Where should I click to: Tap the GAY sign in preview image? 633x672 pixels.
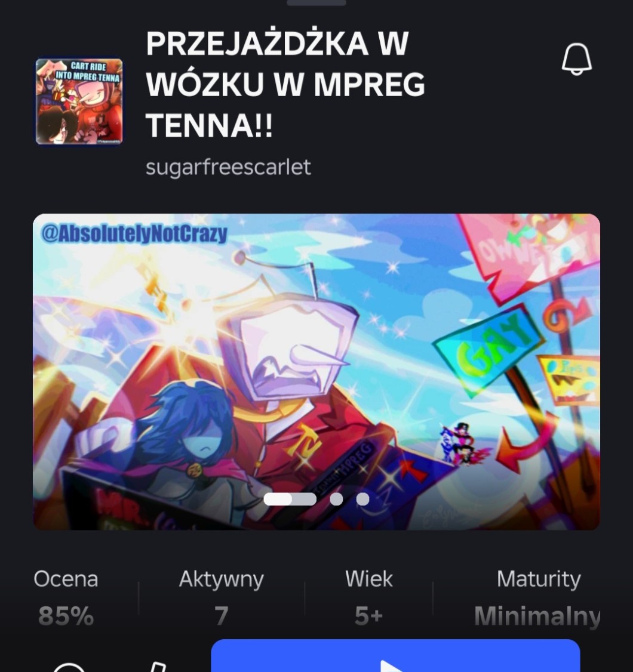[488, 346]
